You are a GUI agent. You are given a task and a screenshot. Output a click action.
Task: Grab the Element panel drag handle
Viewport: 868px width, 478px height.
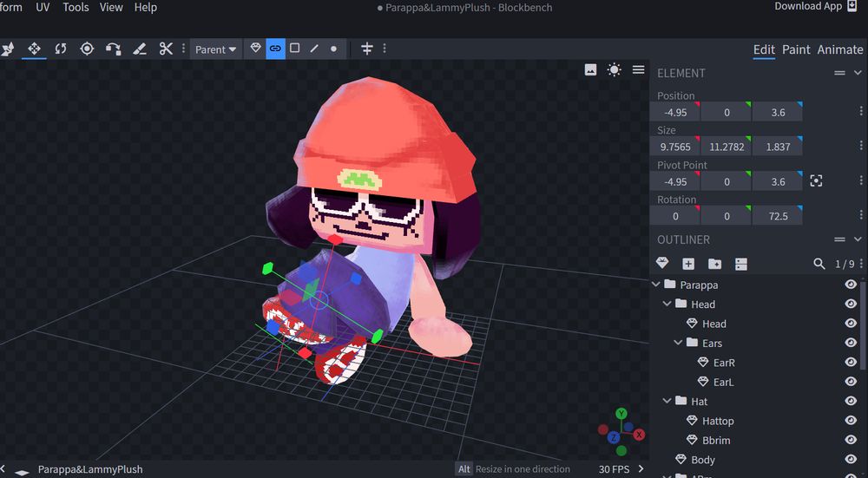839,73
